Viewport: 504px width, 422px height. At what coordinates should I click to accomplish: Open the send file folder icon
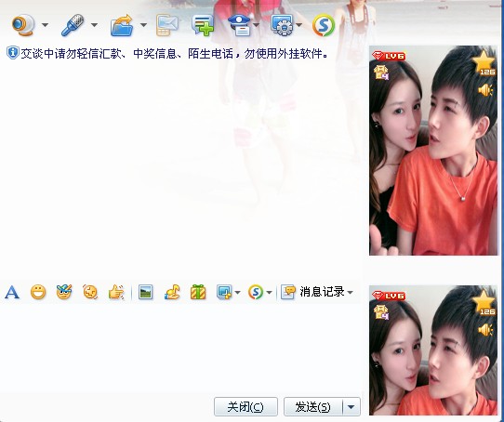point(122,25)
